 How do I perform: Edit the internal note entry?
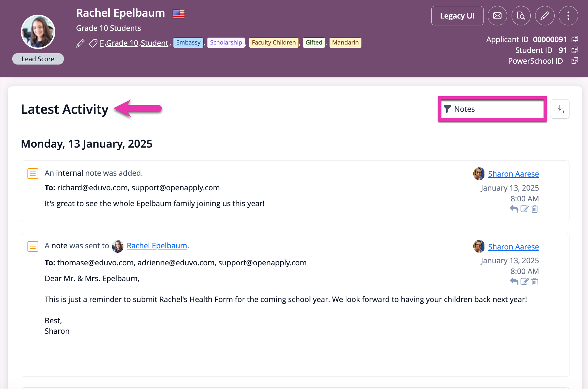pyautogui.click(x=525, y=209)
